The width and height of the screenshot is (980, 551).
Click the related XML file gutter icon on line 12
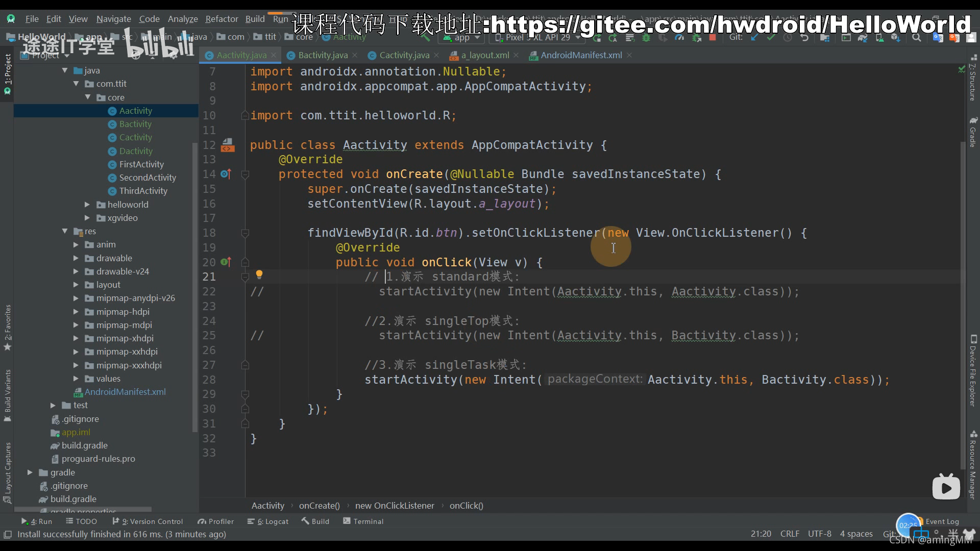tap(228, 145)
